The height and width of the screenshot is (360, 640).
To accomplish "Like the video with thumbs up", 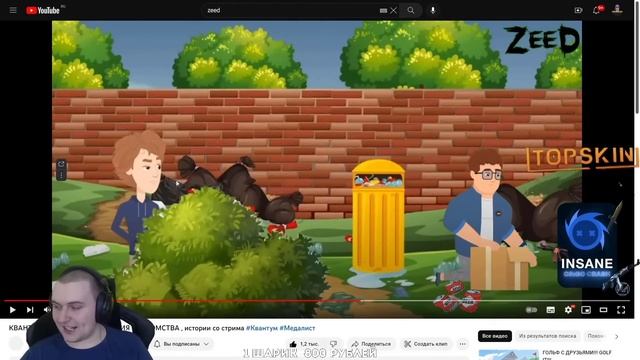I will [303, 344].
